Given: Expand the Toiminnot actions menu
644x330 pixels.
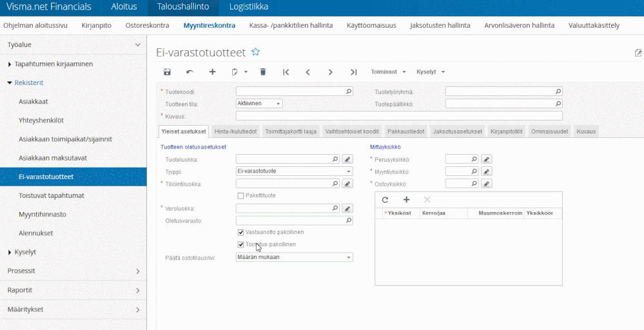Looking at the screenshot, I should click(x=388, y=72).
